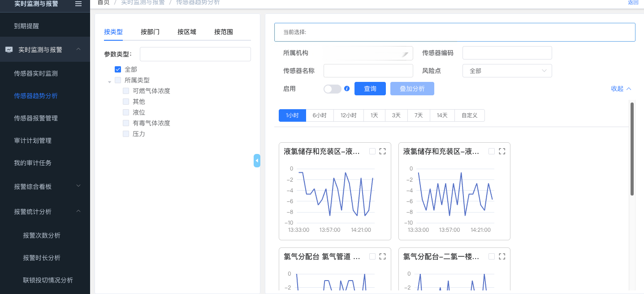The width and height of the screenshot is (644, 294).
Task: Click the blue info icon next to 启用 toggle
Action: (x=347, y=89)
